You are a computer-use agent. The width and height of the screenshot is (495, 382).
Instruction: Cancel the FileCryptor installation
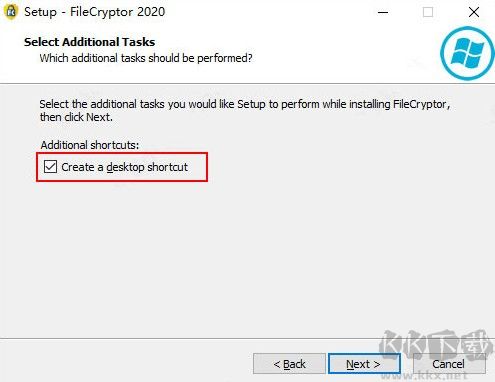click(449, 364)
